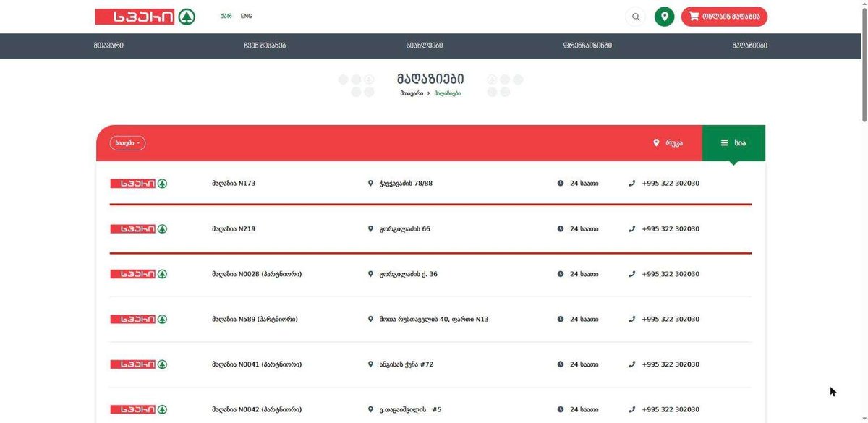The image size is (868, 423).
Task: Click the SPAR logo in the N173 row
Action: click(139, 184)
